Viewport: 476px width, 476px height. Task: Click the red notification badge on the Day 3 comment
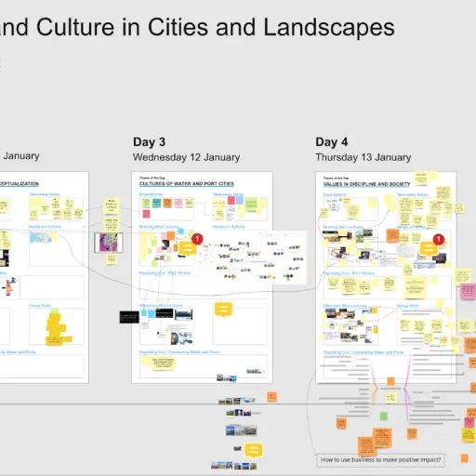pyautogui.click(x=197, y=239)
